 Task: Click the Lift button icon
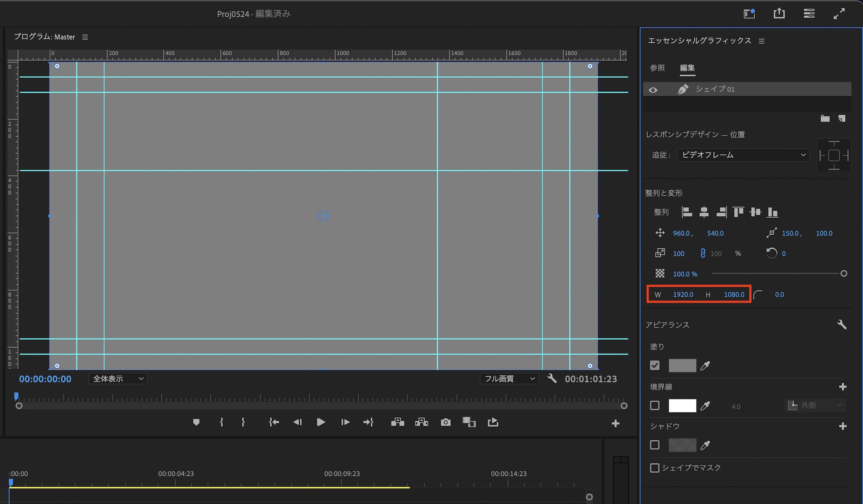coord(397,422)
